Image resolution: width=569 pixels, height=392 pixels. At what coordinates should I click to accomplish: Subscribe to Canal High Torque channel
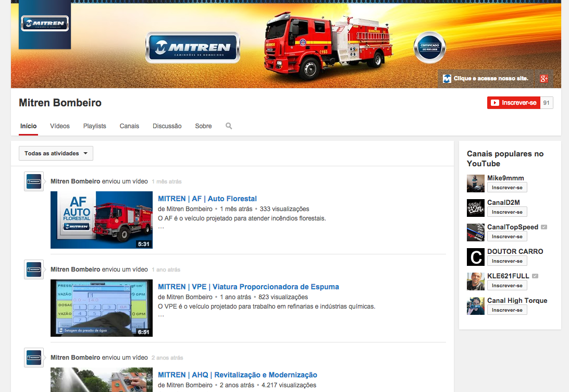[x=507, y=310]
